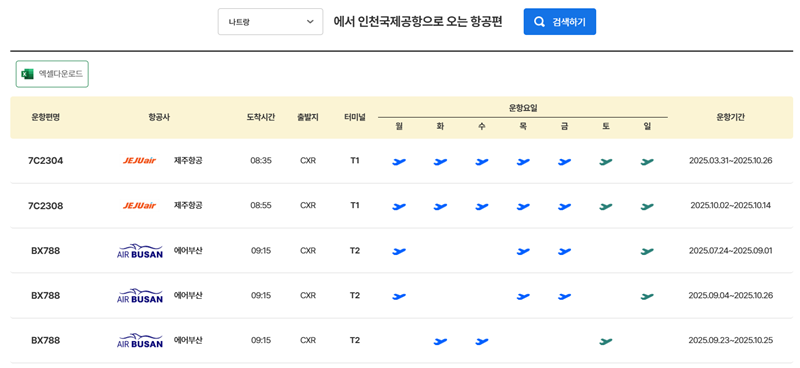
Task: Click Tuesday plane icon in 7C2308 row
Action: 440,206
